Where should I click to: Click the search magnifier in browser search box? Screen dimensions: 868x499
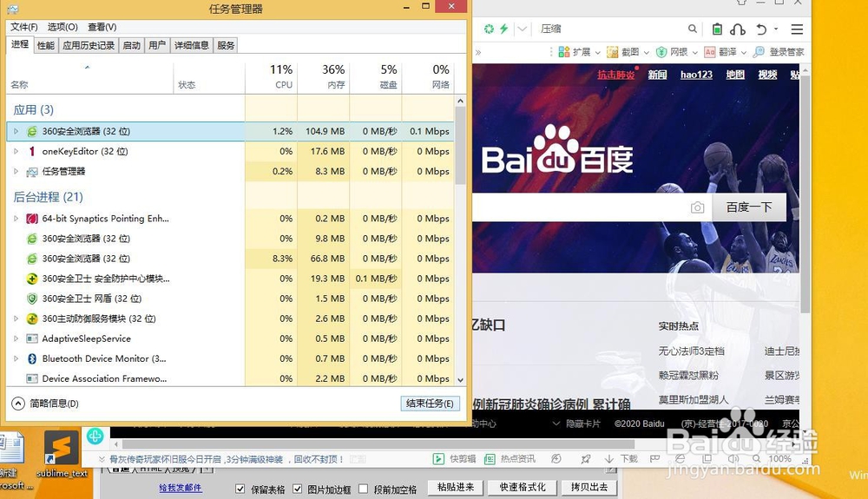tap(693, 29)
